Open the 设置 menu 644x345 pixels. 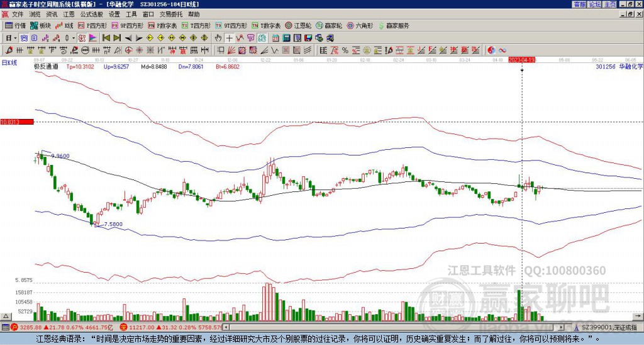(x=114, y=14)
